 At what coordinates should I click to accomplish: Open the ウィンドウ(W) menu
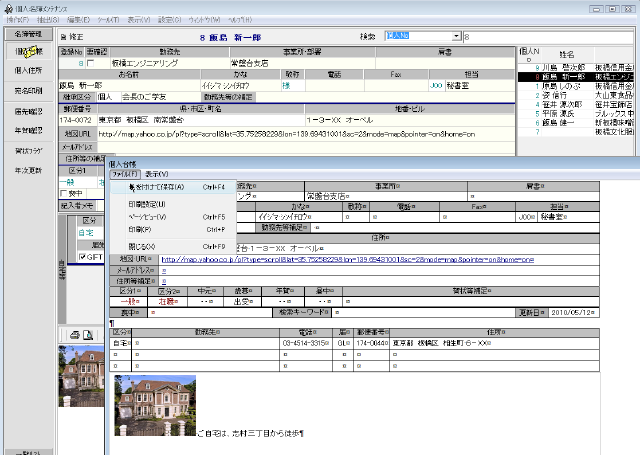pos(204,20)
